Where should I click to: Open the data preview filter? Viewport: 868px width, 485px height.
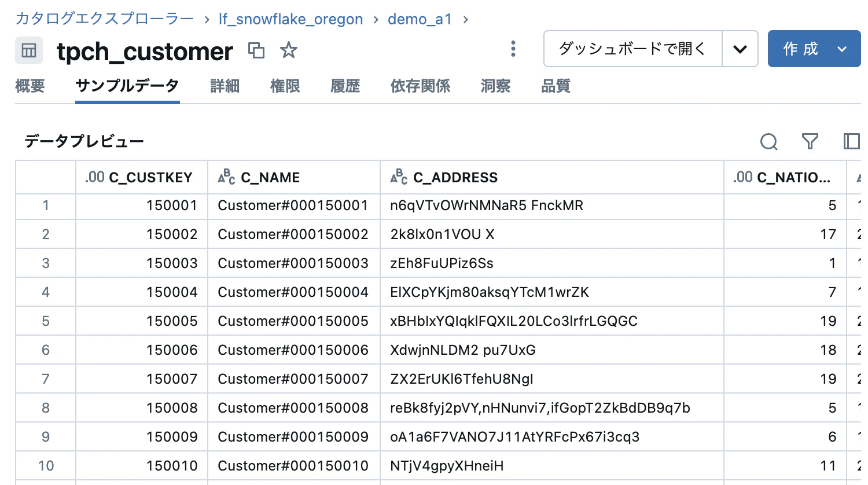810,141
